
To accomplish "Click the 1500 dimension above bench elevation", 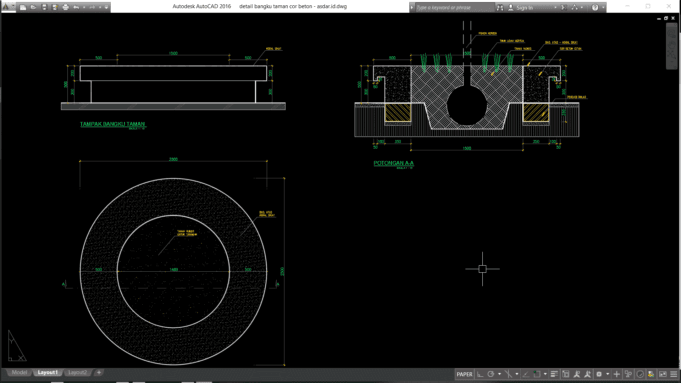I will [173, 53].
